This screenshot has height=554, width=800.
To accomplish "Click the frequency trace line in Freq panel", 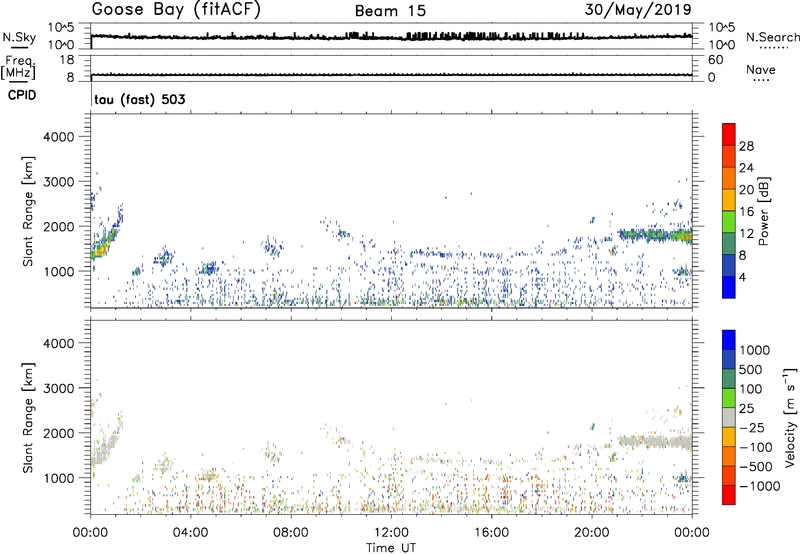I will pos(391,75).
